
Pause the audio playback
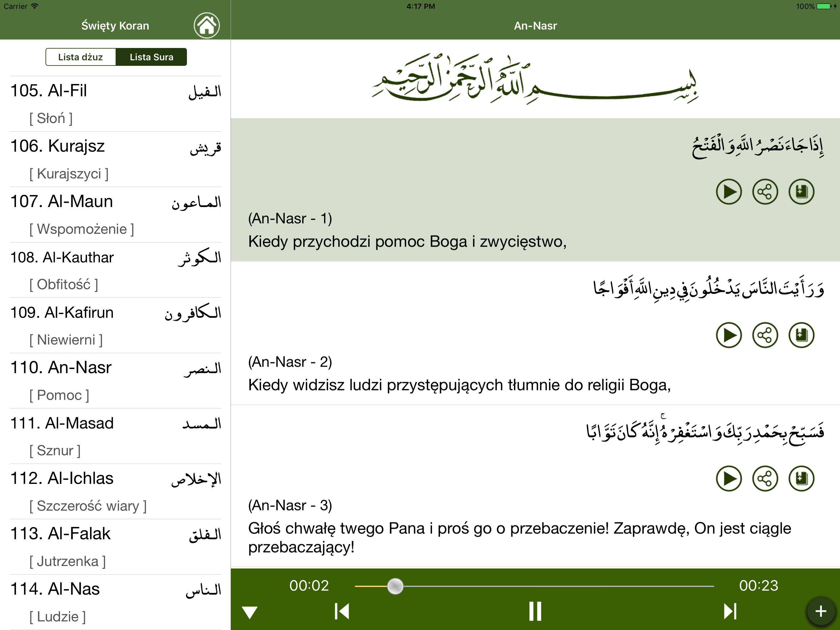pos(535,611)
